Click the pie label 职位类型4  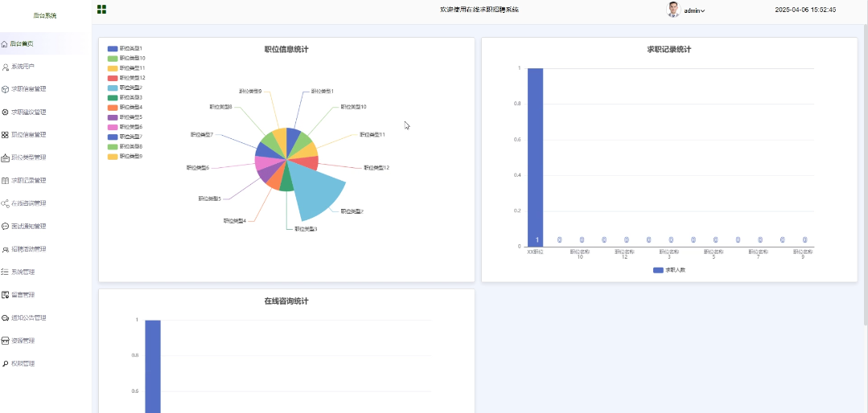click(235, 221)
